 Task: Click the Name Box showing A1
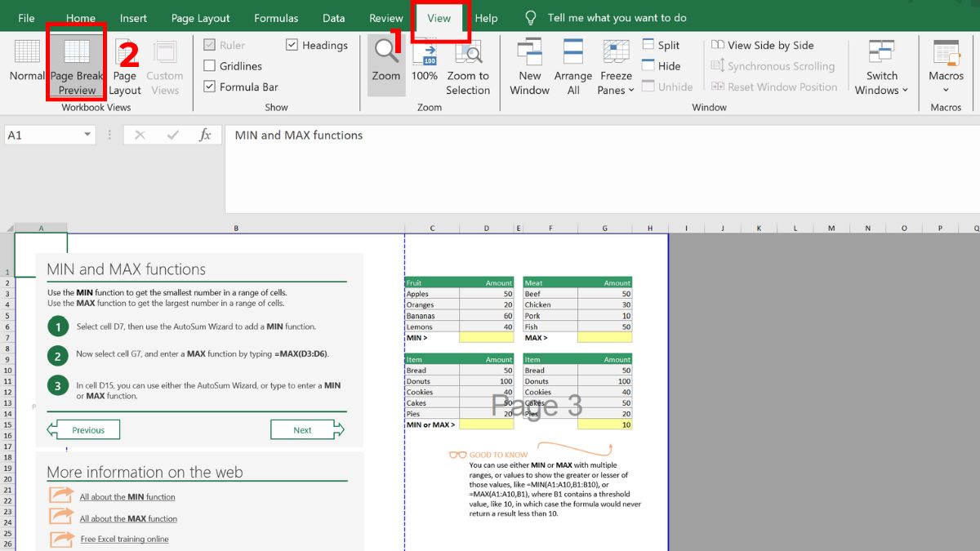click(x=49, y=136)
